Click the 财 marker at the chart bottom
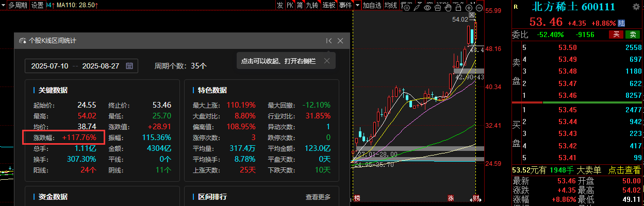 [x=477, y=198]
